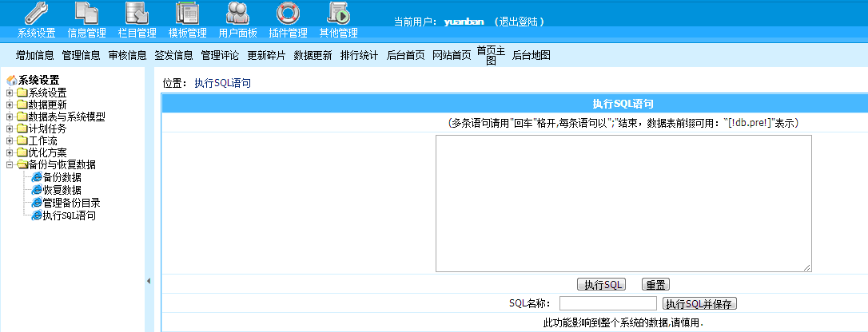Click folder icon of 计划任务 node
The height and width of the screenshot is (332, 868).
click(x=22, y=128)
